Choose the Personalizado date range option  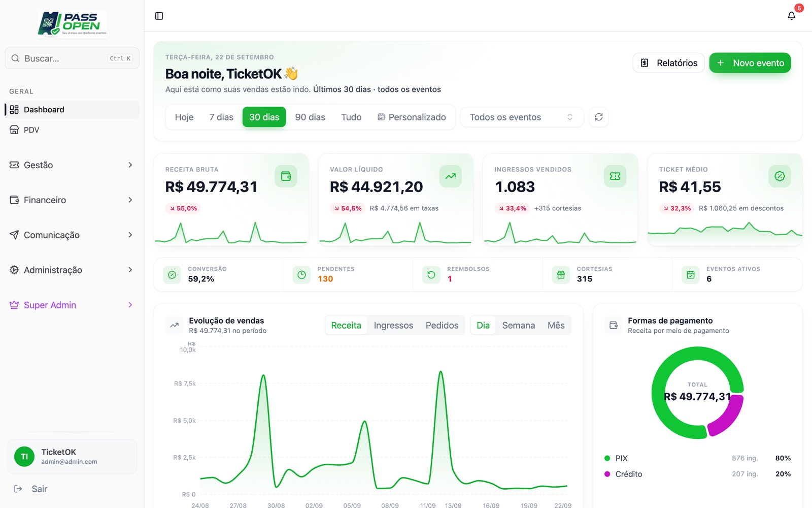pyautogui.click(x=412, y=117)
